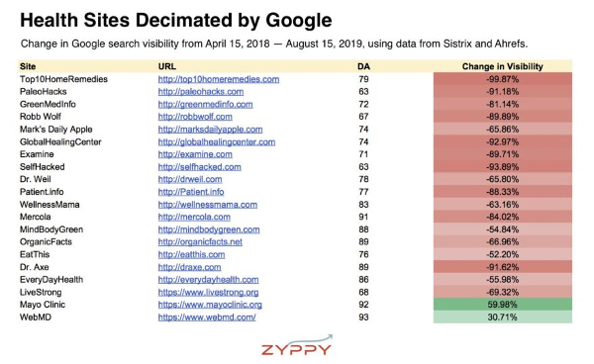Image resolution: width=594 pixels, height=364 pixels.
Task: Follow the webmd.com link
Action: (207, 318)
